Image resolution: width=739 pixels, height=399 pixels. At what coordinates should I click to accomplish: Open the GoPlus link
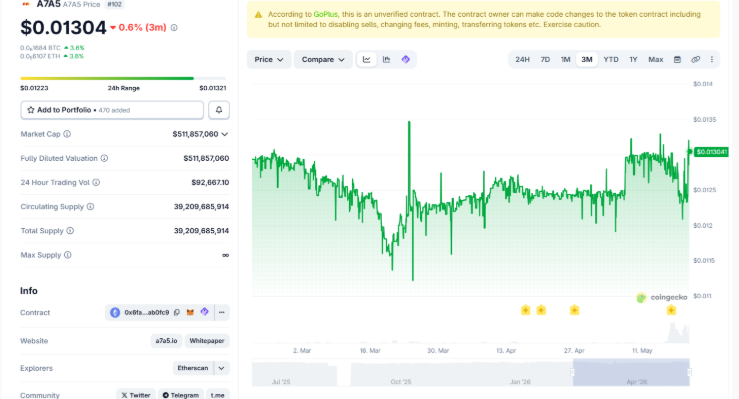point(326,15)
